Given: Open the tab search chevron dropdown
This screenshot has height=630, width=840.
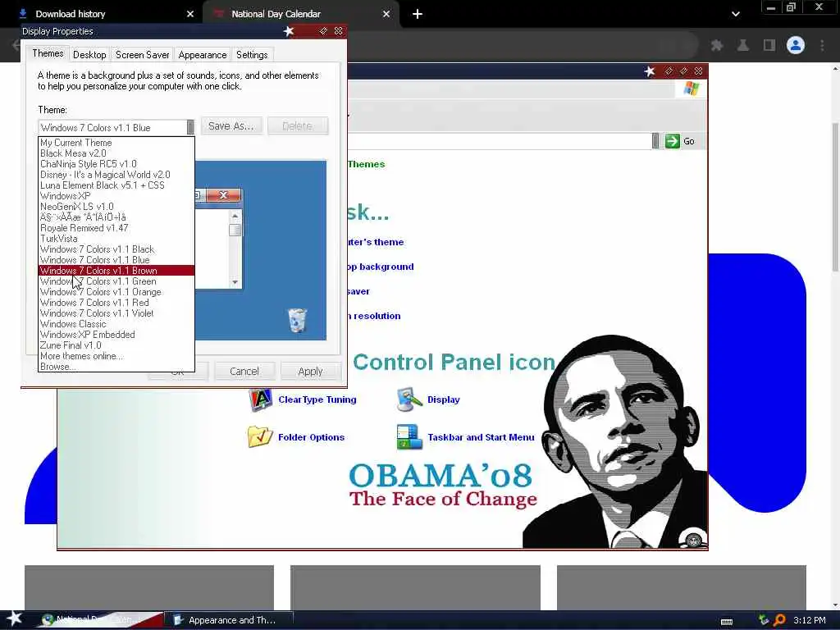Looking at the screenshot, I should point(736,14).
